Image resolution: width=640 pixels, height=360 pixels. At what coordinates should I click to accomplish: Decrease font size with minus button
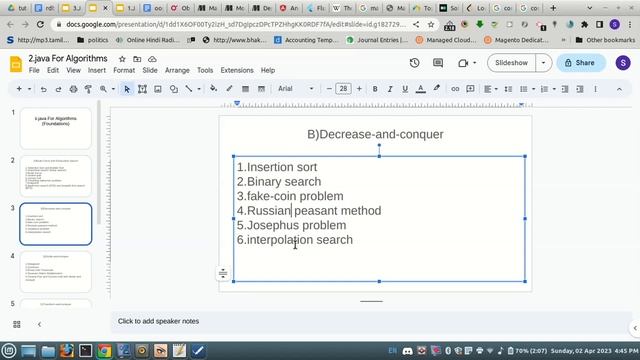(x=329, y=89)
